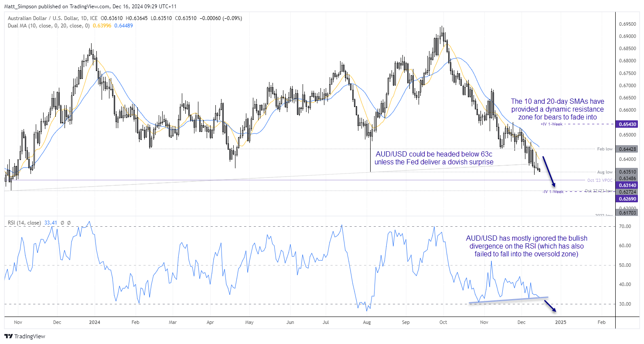The image size is (644, 344).
Task: Click the 0.68000 price axis tick
Action: [x=628, y=61]
